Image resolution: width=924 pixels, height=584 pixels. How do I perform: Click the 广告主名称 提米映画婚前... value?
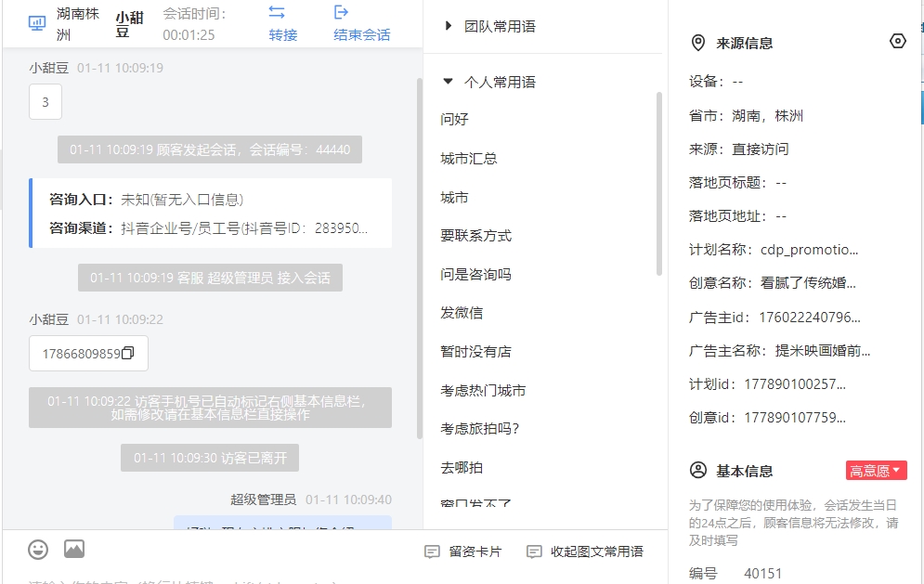click(x=823, y=351)
